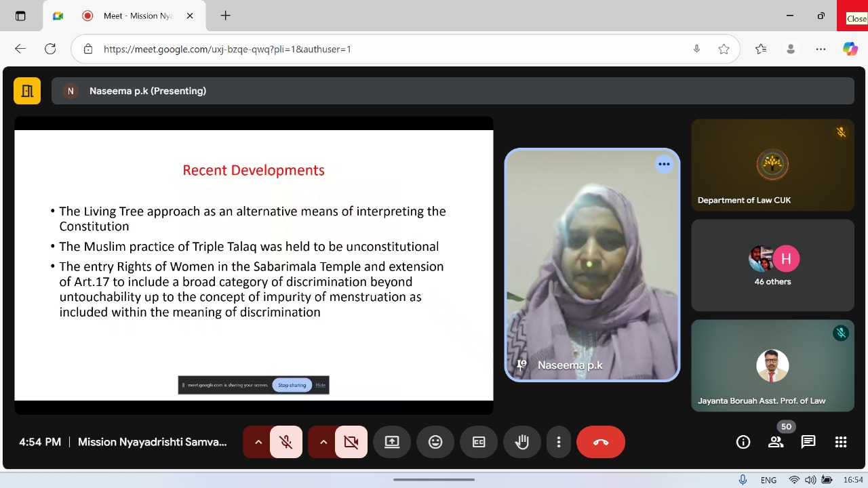The image size is (868, 488).
Task: Turn on the camera
Action: point(351,442)
